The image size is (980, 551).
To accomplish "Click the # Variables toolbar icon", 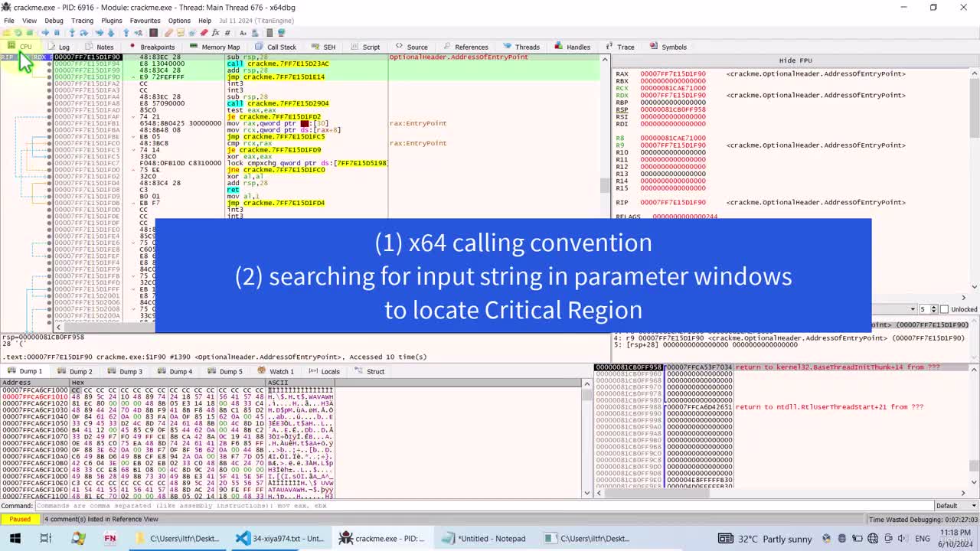I will [x=227, y=33].
